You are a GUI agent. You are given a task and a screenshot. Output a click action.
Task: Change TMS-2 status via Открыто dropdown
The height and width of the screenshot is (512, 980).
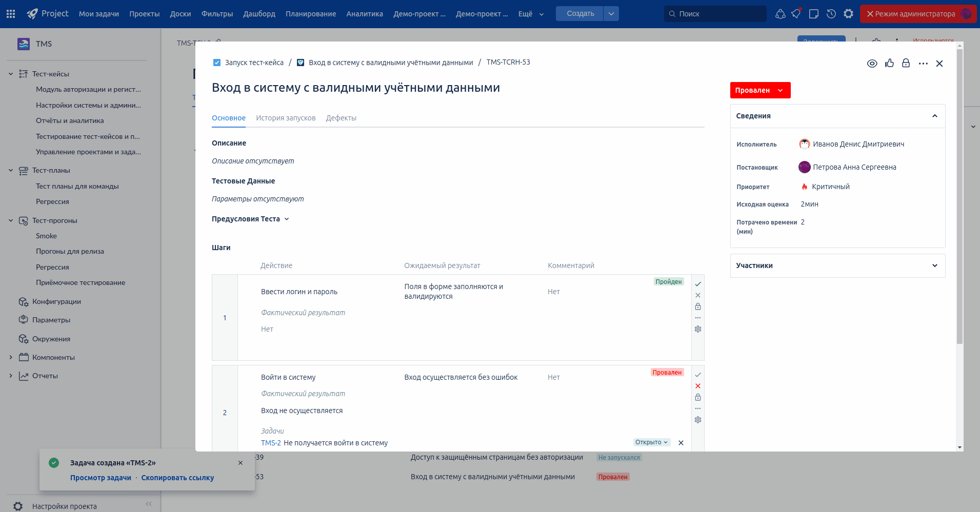click(x=651, y=442)
